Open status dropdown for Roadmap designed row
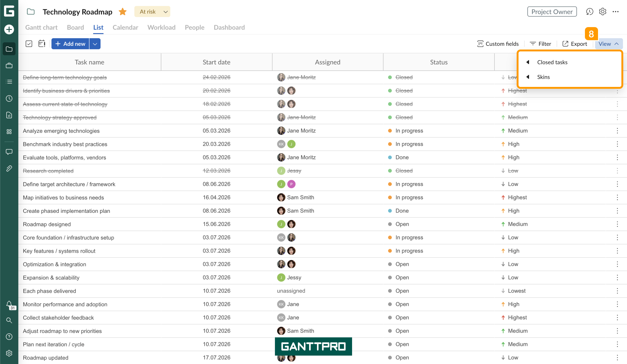Viewport: 627px width, 364px height. [x=398, y=224]
